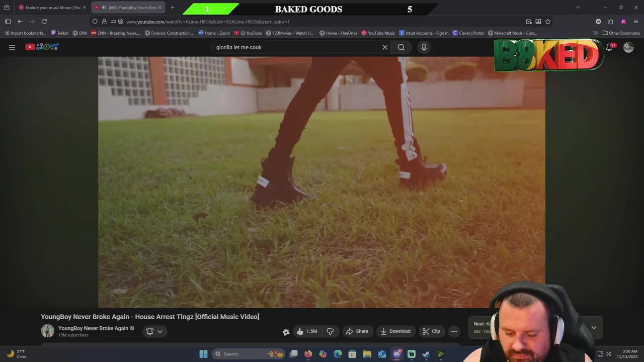Screen dimensions: 644x362
Task: Go to YouTube home via logo
Action: click(x=42, y=47)
